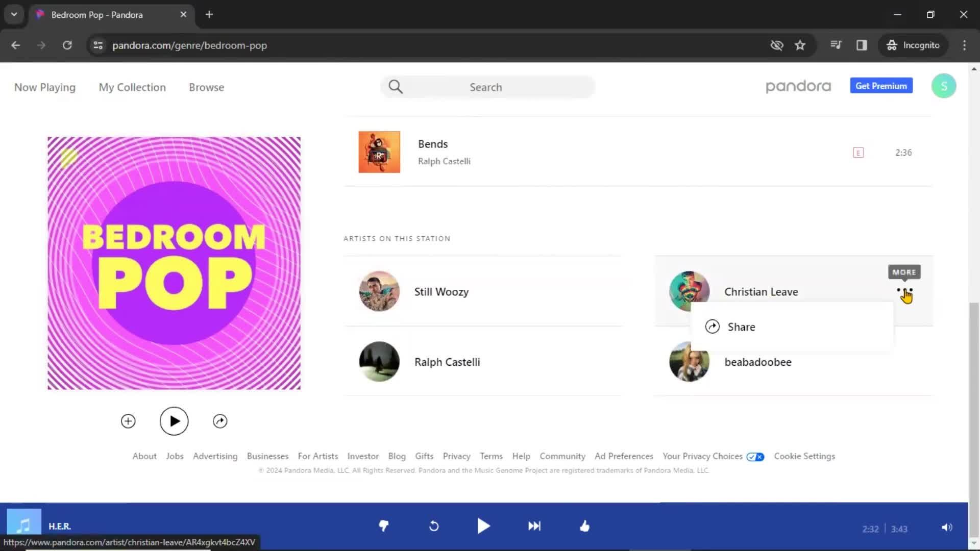Open Chrome three-dot menu

[964, 45]
